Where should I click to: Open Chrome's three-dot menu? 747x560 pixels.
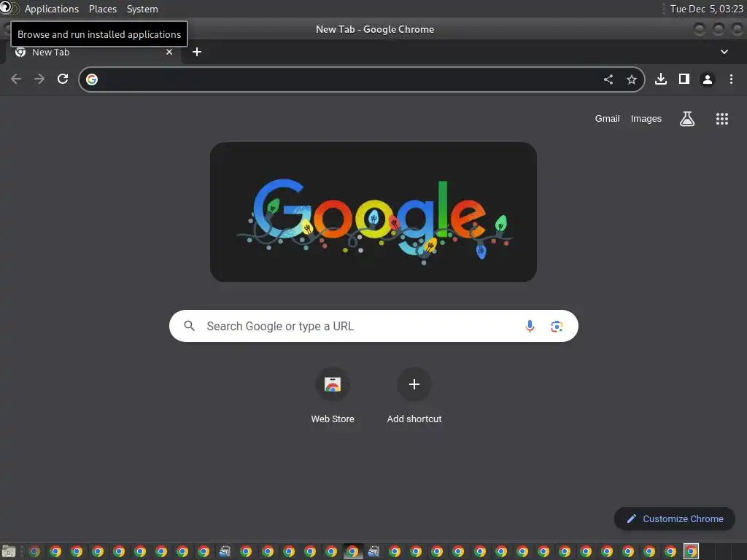click(731, 79)
